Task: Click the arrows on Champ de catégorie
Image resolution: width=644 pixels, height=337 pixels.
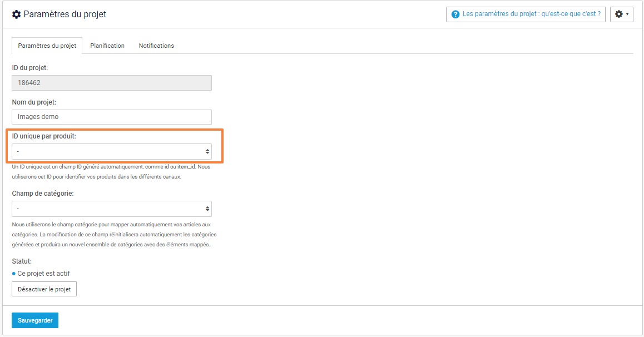Action: point(207,209)
